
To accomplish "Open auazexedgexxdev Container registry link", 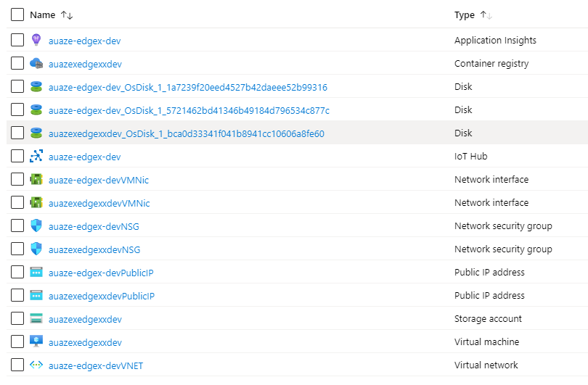I will pyautogui.click(x=85, y=64).
